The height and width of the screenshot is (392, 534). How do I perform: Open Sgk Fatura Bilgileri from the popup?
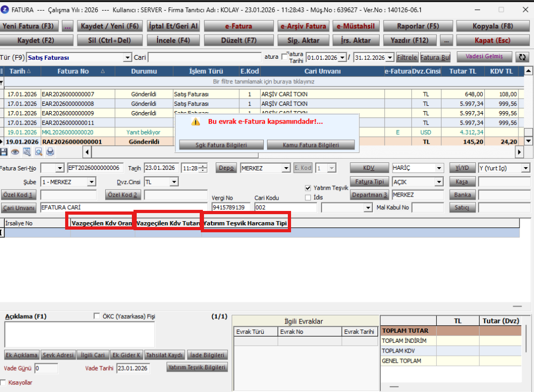[222, 145]
